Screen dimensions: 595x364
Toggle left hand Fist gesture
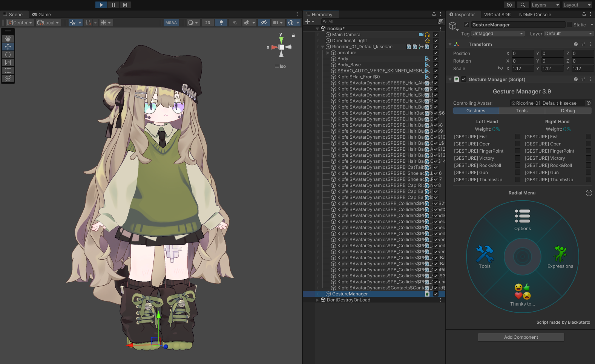click(518, 136)
